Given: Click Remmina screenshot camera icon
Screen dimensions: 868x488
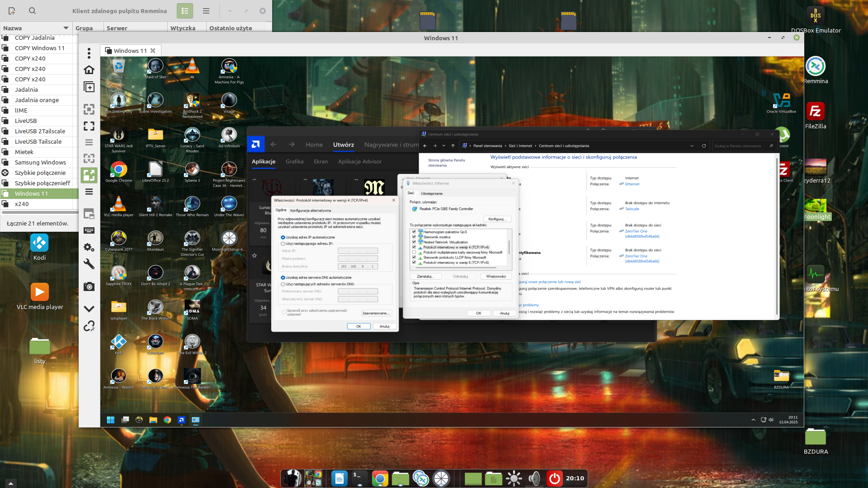Looking at the screenshot, I should (89, 286).
